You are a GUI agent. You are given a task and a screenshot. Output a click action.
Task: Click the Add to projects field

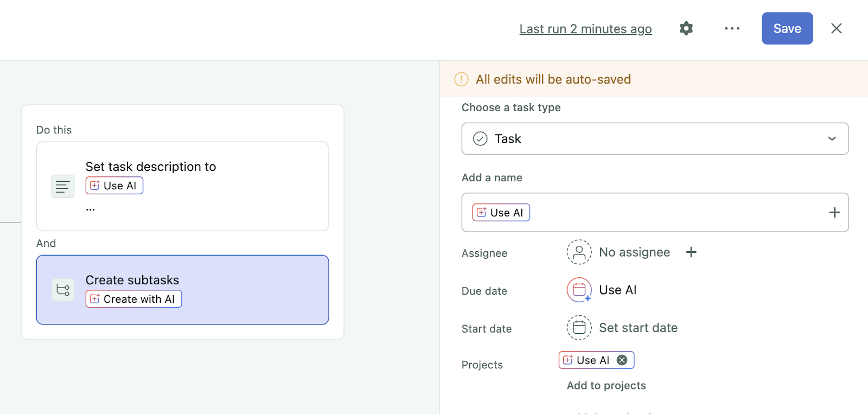(606, 386)
